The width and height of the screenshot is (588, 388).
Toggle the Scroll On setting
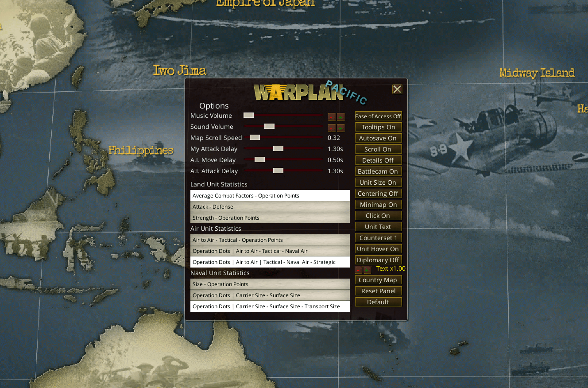point(378,149)
